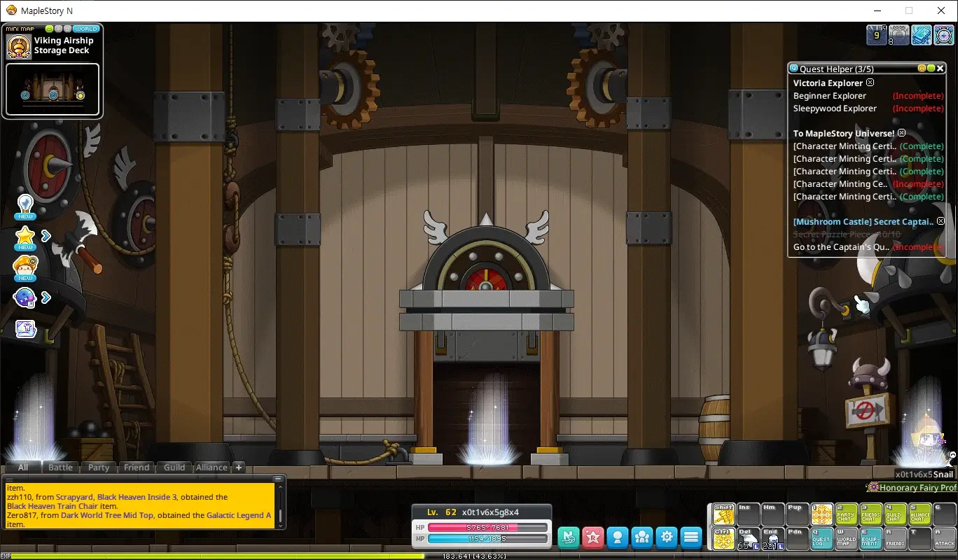This screenshot has height=560, width=958.
Task: Open Friends Chat from quickslot 3
Action: tap(871, 514)
